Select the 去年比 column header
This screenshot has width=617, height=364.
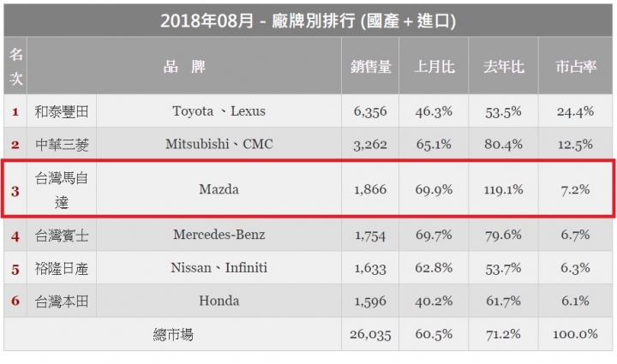coord(504,66)
